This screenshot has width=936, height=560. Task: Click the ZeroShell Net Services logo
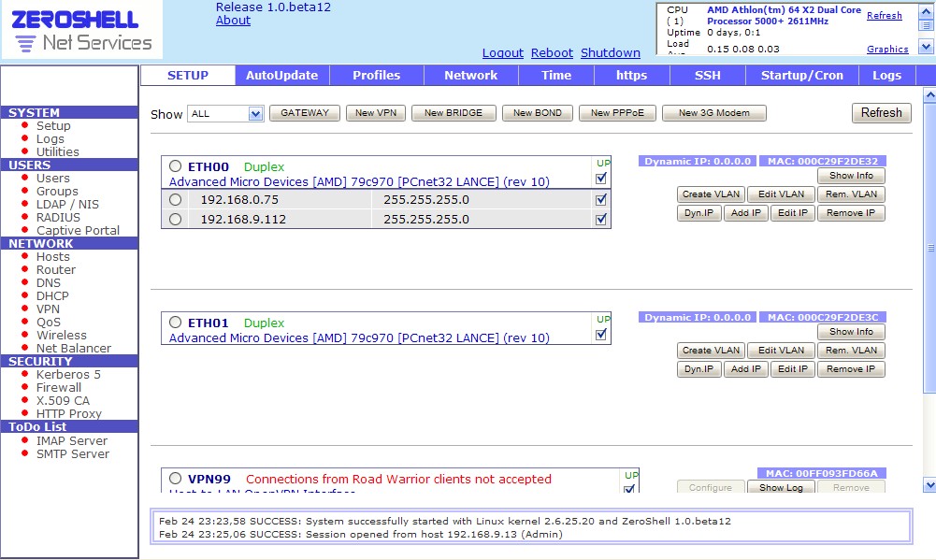click(81, 31)
